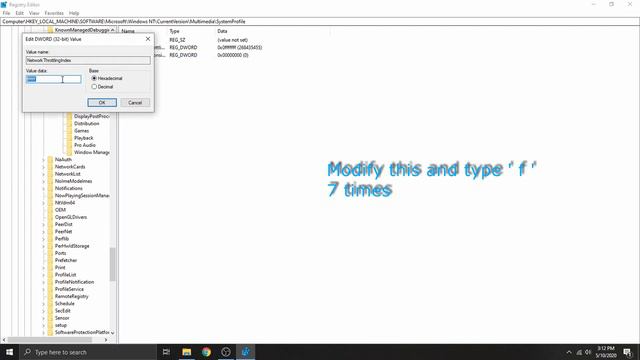This screenshot has height=360, width=640.
Task: Click the 0x00000000 (0) data cell
Action: [x=233, y=55]
